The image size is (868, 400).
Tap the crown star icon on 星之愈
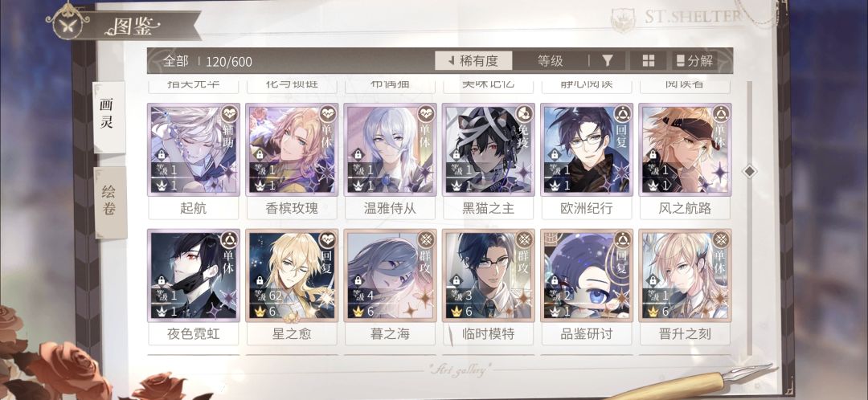click(259, 312)
